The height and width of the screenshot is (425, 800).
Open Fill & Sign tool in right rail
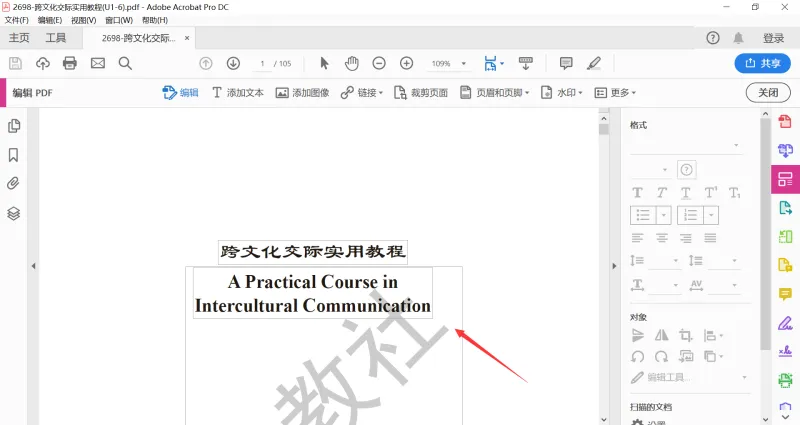pyautogui.click(x=785, y=323)
